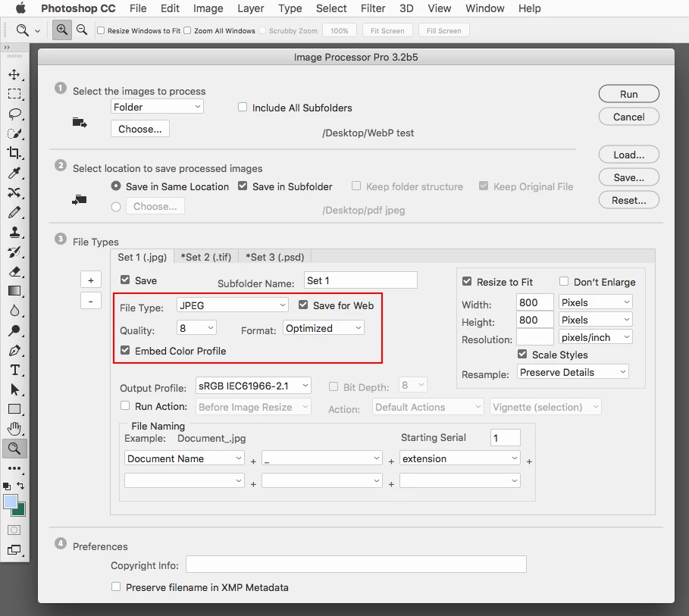The width and height of the screenshot is (689, 616).
Task: Select the History Brush tool
Action: pyautogui.click(x=14, y=252)
